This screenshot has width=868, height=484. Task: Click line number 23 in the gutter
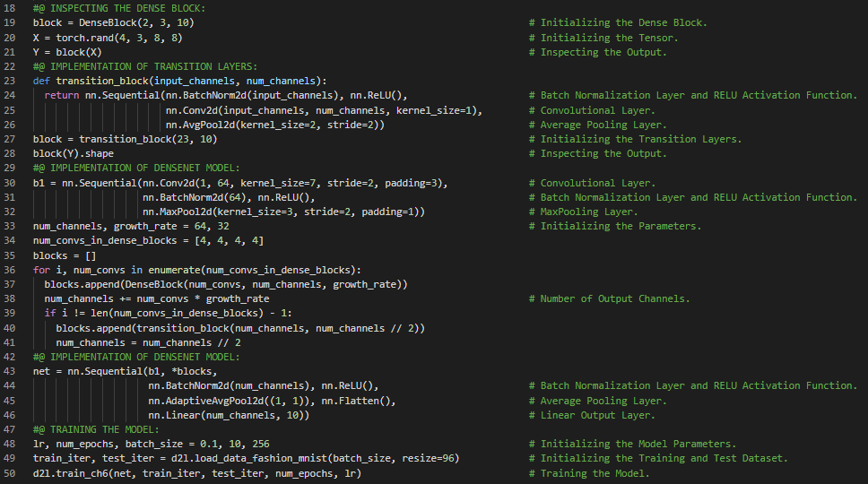pos(11,81)
